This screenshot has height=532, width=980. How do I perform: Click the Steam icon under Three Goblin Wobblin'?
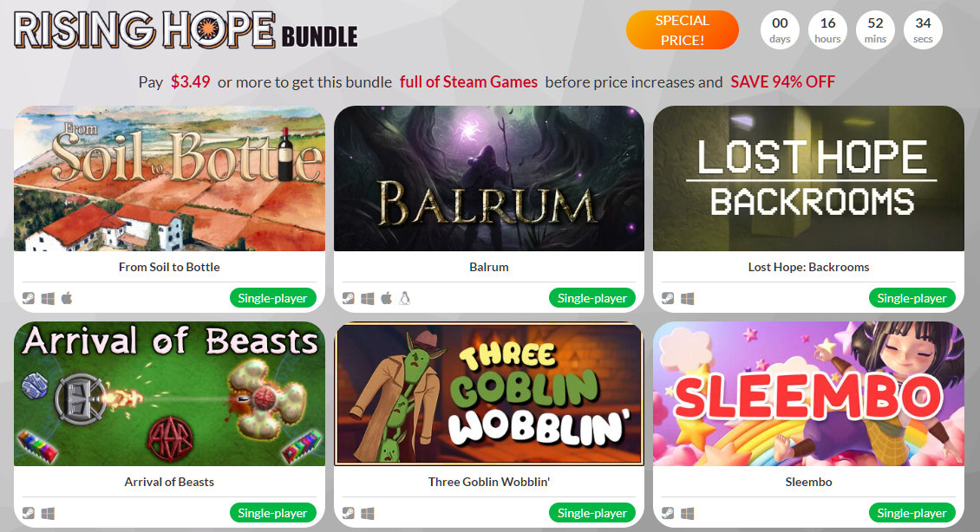pos(348,513)
